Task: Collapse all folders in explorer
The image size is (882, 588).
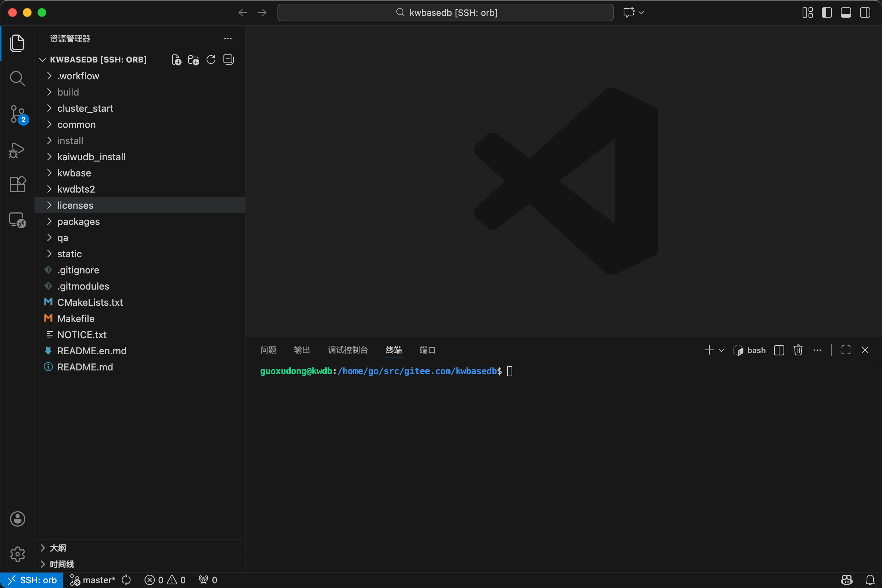Action: pyautogui.click(x=228, y=60)
